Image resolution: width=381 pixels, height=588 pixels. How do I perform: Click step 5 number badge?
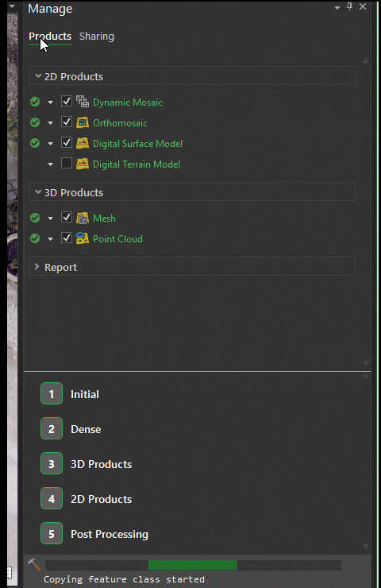(52, 533)
